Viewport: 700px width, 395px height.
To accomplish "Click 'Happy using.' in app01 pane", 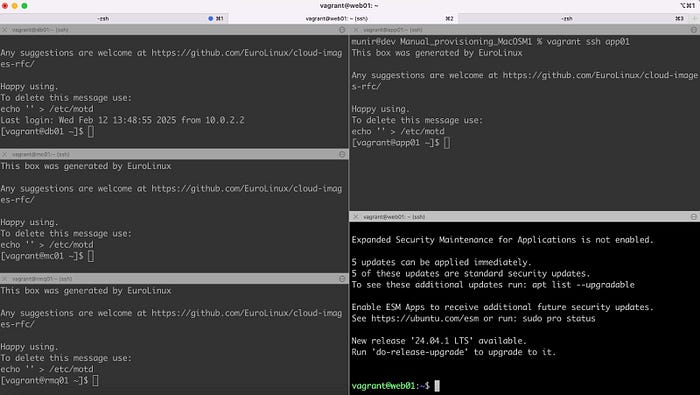I will [x=380, y=109].
